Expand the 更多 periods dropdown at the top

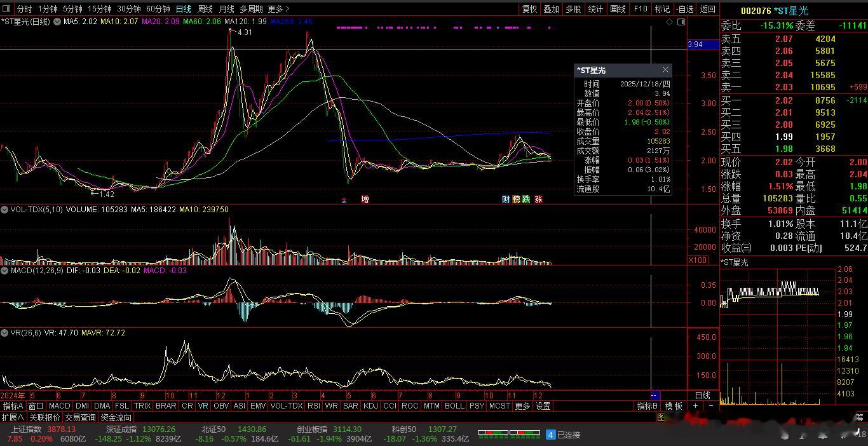[x=278, y=9]
